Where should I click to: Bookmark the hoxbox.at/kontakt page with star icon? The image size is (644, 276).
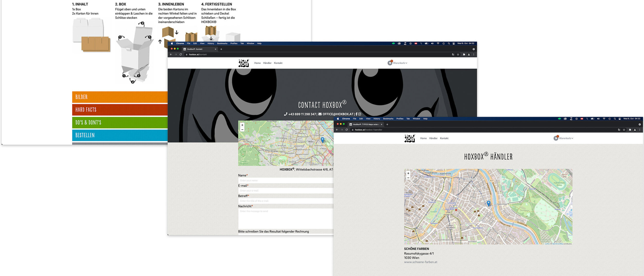tap(458, 54)
